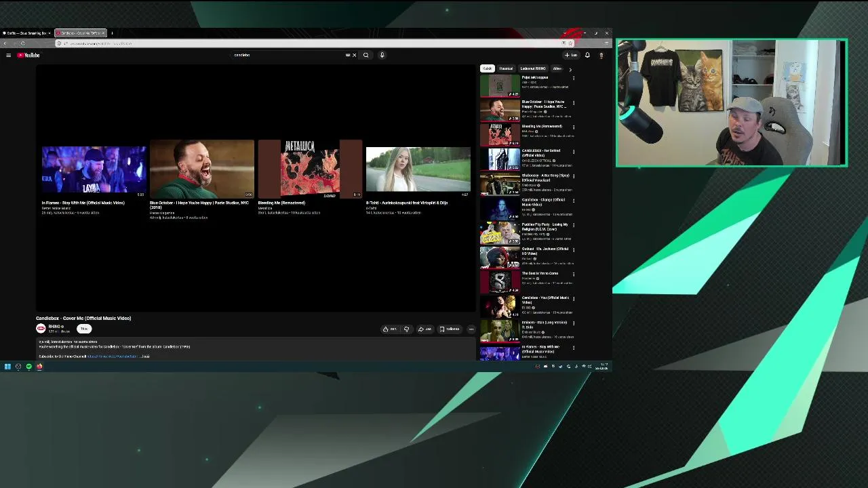Open Spotify from the taskbar

(28, 366)
